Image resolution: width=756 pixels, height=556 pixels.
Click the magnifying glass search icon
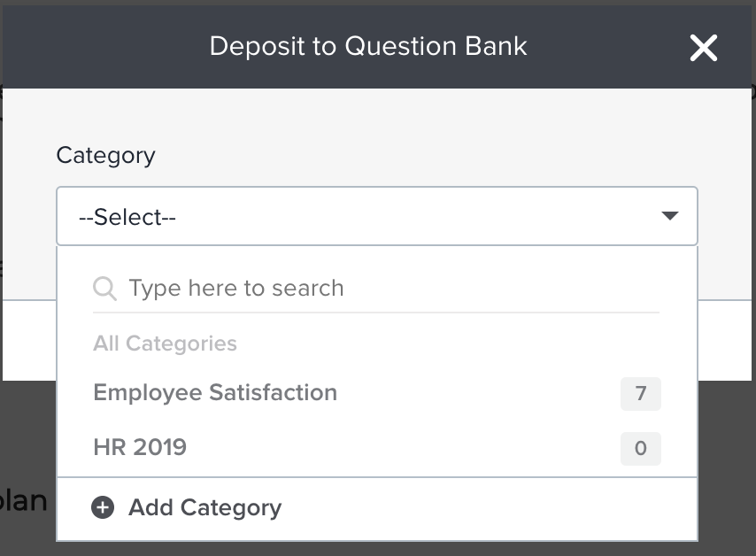[x=104, y=289]
